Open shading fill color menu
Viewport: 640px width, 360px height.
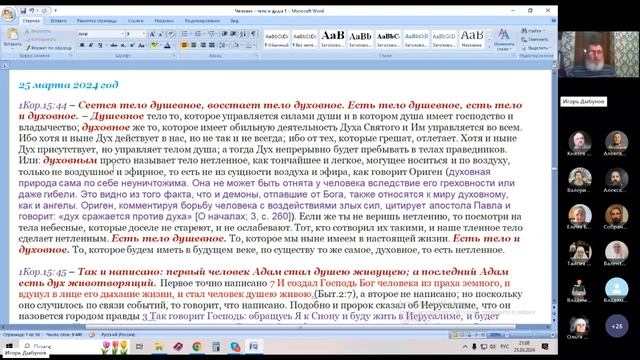point(237,45)
